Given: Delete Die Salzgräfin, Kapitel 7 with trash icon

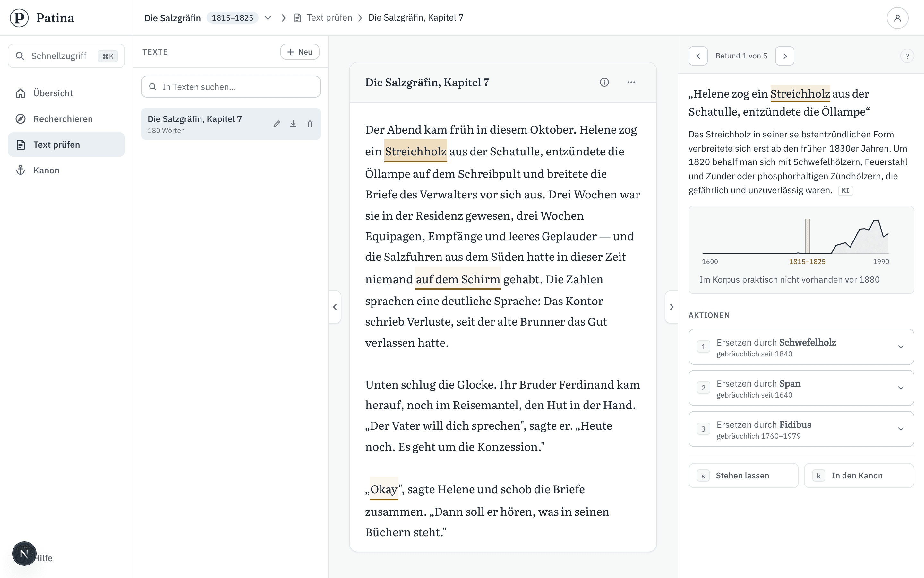Looking at the screenshot, I should (310, 124).
